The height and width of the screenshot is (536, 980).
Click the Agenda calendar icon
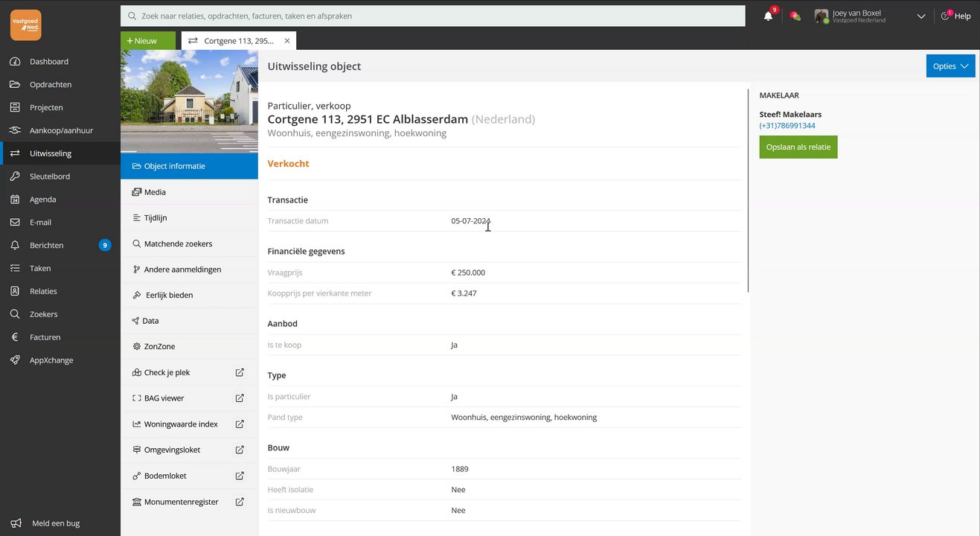pyautogui.click(x=15, y=200)
